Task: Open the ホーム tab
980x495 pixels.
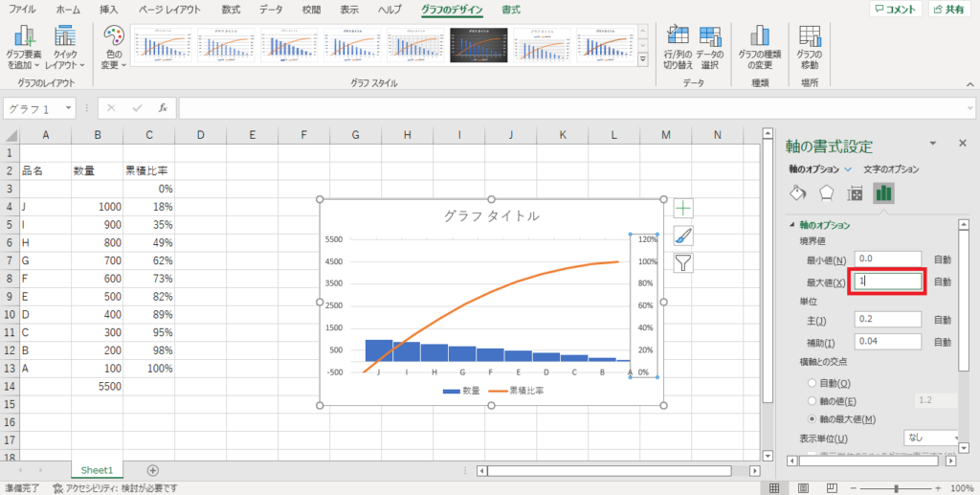Action: coord(68,10)
